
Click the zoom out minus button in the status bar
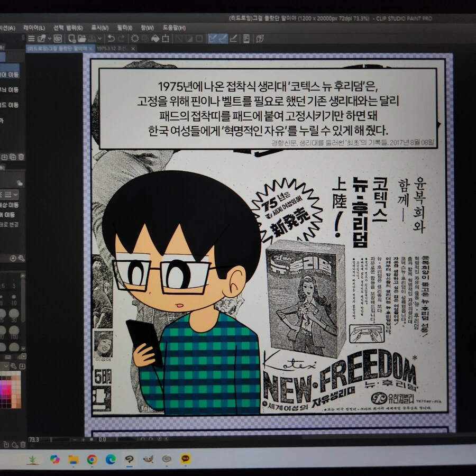click(x=75, y=440)
